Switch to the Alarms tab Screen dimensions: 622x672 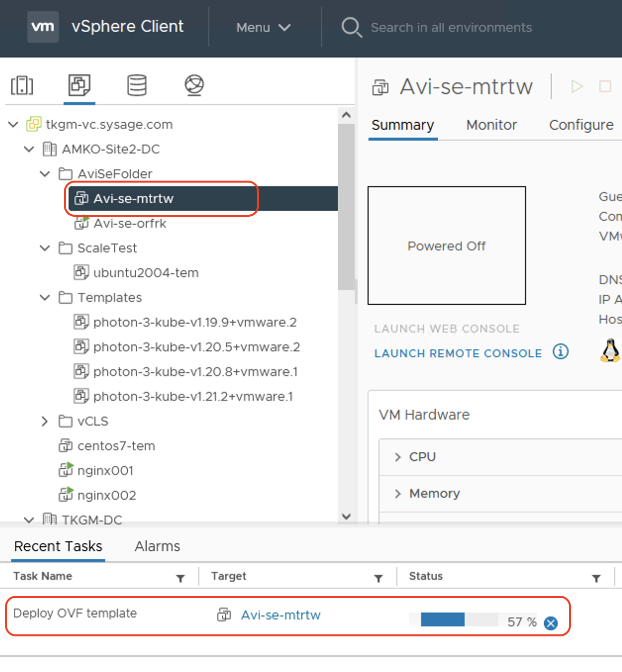(157, 546)
